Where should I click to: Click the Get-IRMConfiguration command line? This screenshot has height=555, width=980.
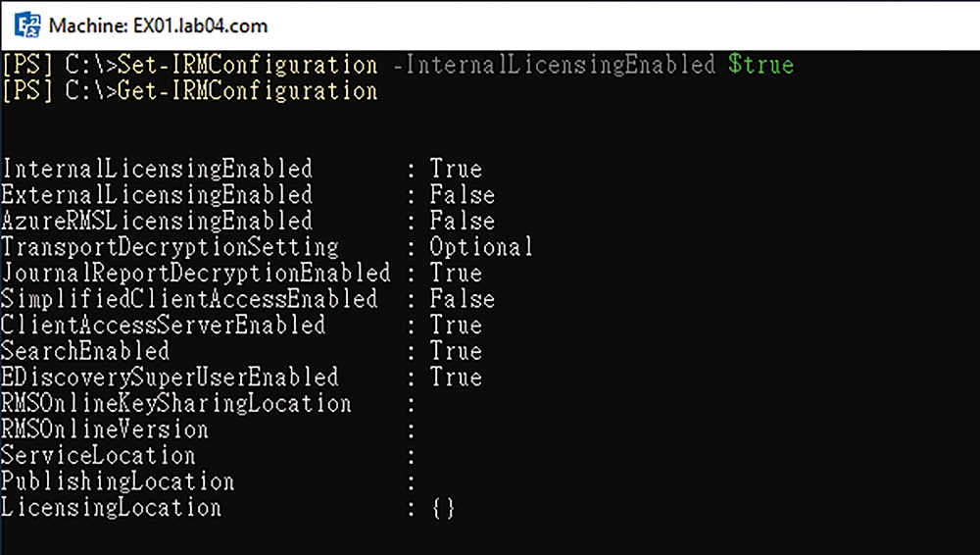[189, 91]
